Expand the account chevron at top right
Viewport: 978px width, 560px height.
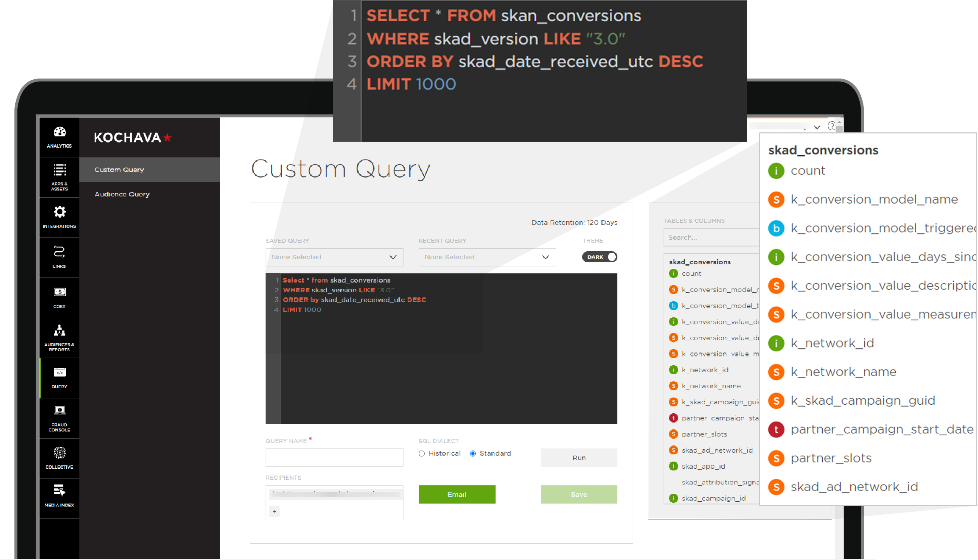point(817,127)
